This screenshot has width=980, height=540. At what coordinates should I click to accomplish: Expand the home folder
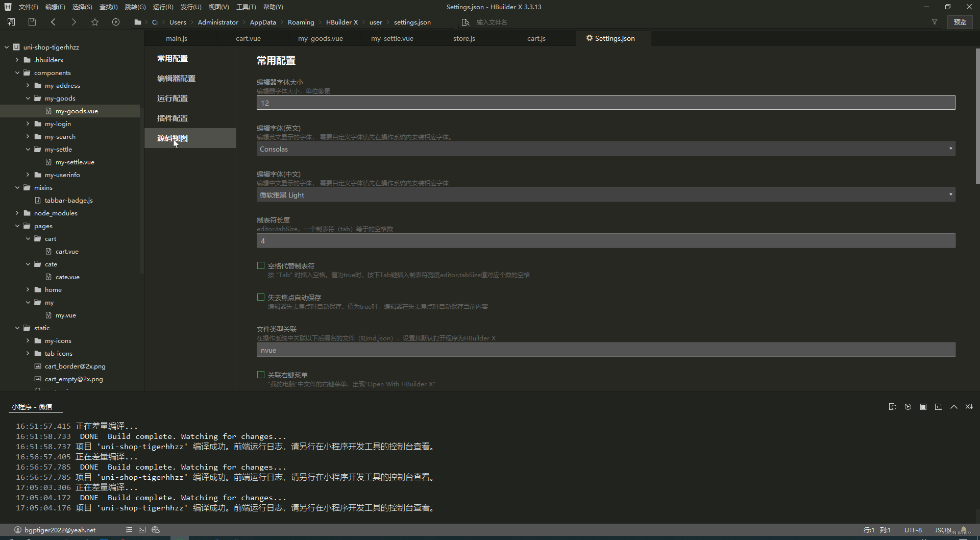pyautogui.click(x=28, y=289)
